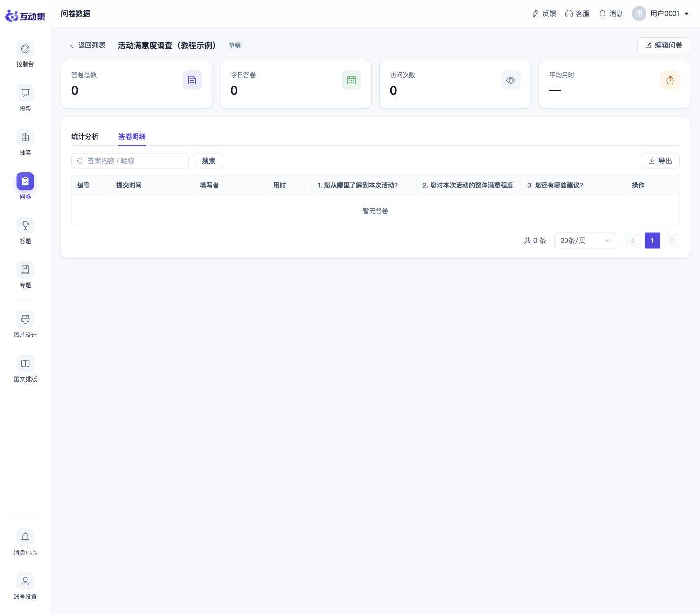Open the 20条/页 page size dropdown
The width and height of the screenshot is (700, 614).
585,241
